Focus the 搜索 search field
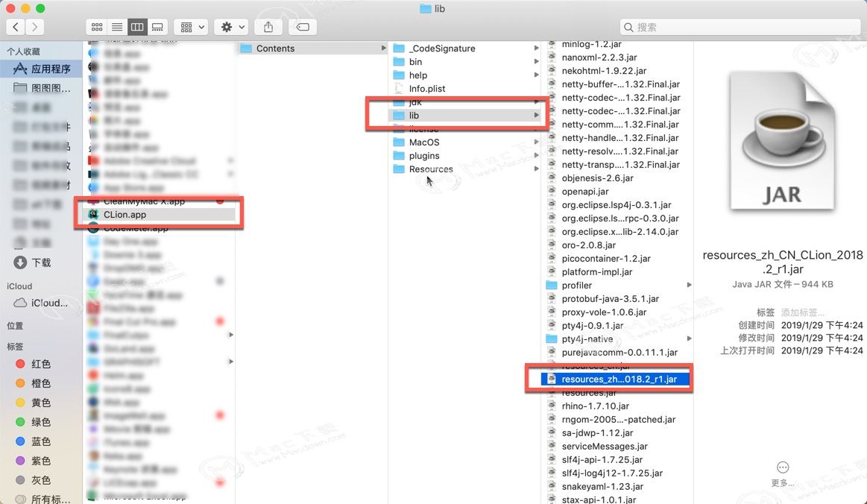The image size is (867, 504). point(740,27)
